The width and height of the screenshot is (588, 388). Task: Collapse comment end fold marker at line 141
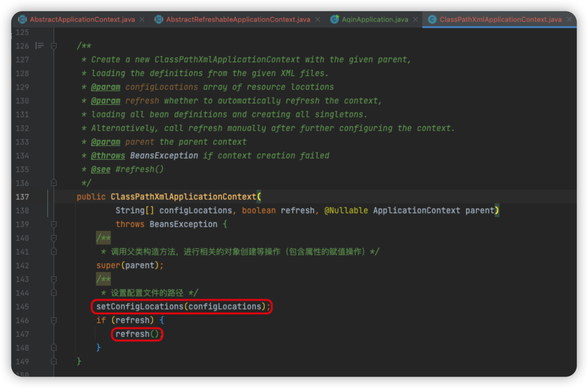(54, 251)
